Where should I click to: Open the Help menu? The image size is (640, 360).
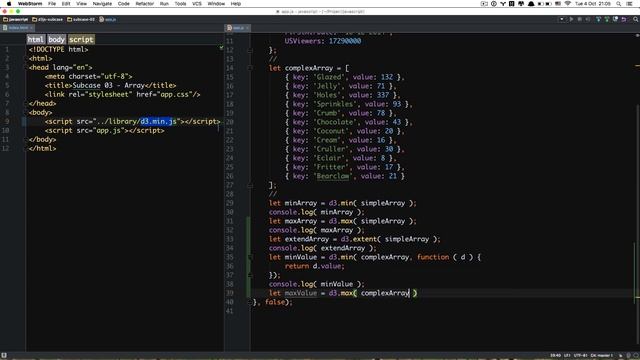pyautogui.click(x=236, y=4)
